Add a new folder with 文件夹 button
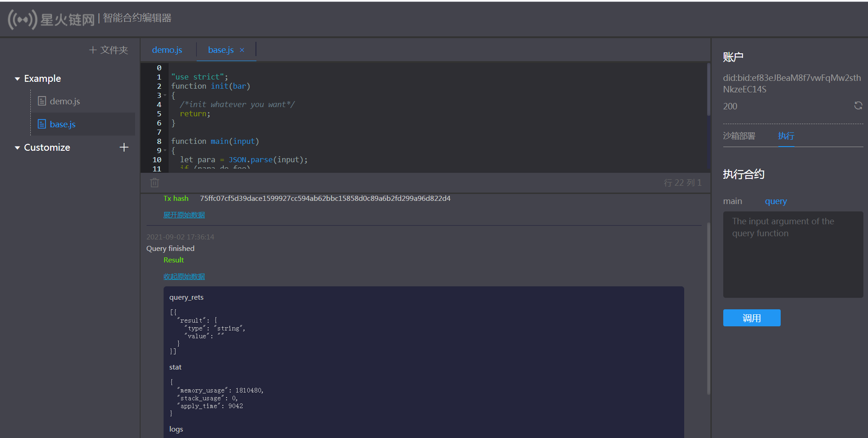 [108, 50]
